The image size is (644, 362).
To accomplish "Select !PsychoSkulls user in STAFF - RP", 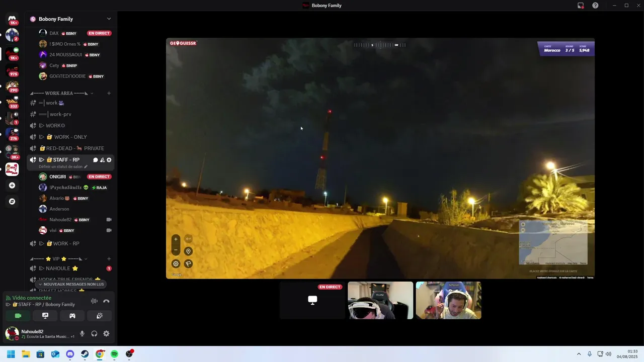I will point(74,188).
